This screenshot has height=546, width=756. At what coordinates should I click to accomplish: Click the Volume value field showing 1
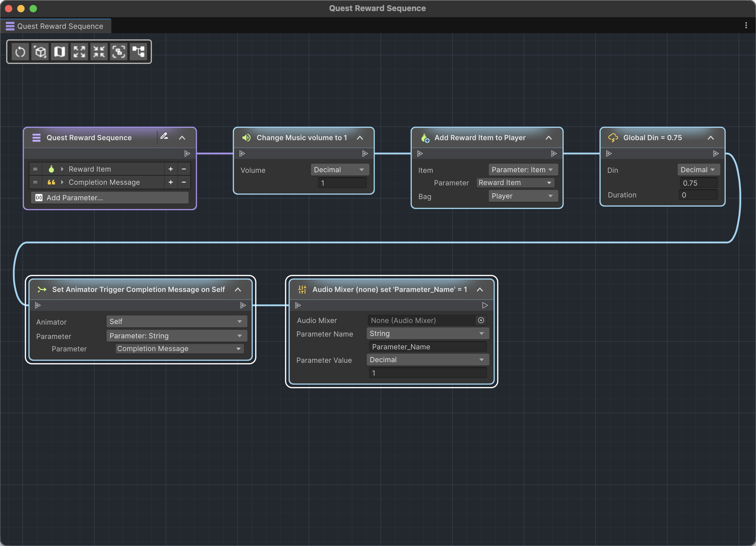coord(342,183)
